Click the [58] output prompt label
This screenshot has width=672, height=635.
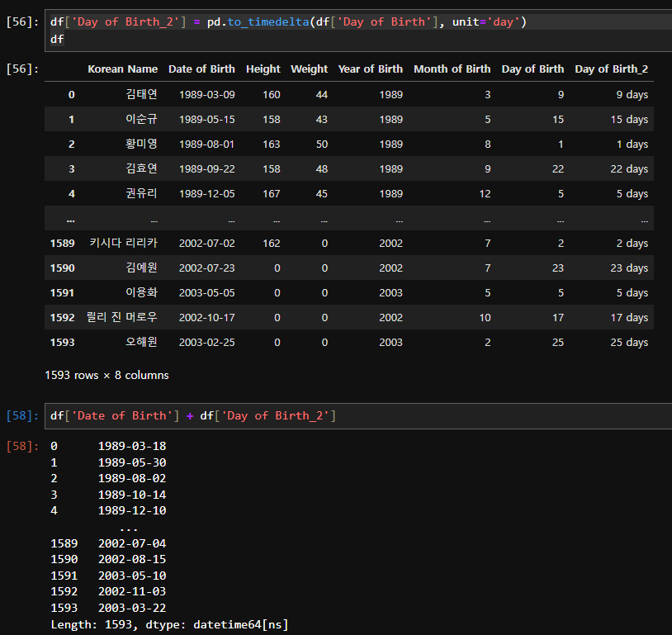click(x=22, y=447)
